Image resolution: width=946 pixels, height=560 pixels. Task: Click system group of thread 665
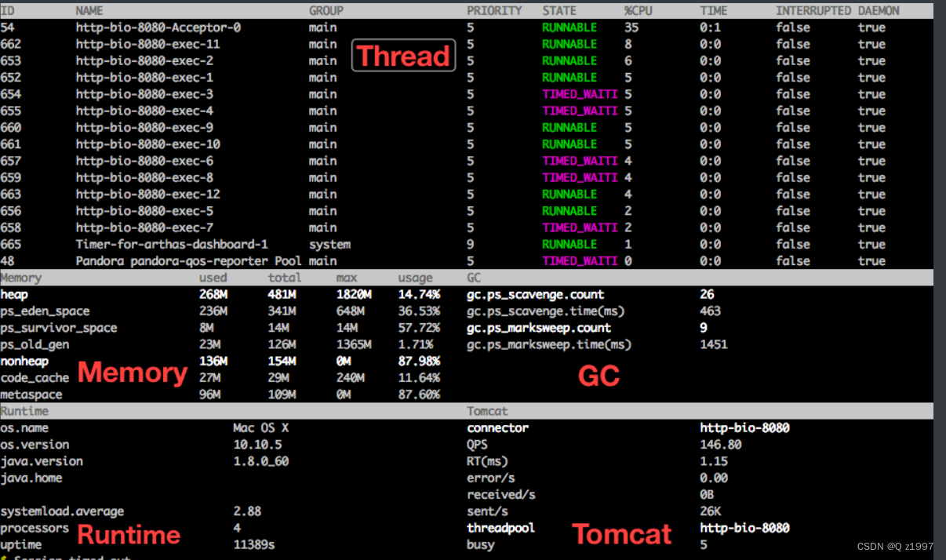(329, 245)
